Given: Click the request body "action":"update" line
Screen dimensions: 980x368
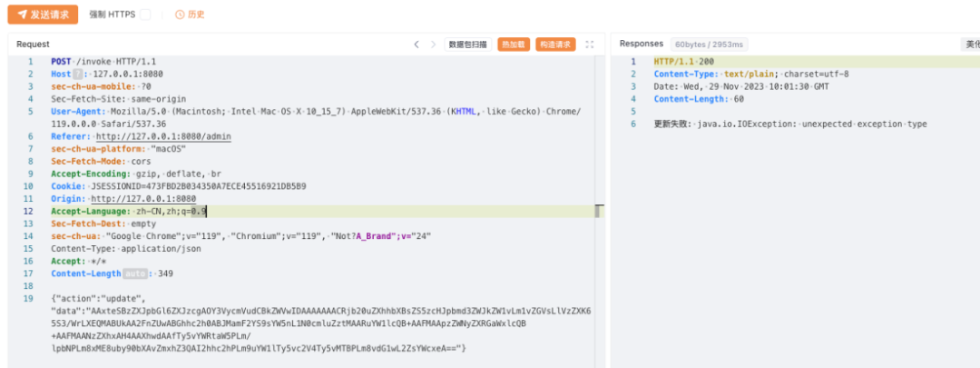Looking at the screenshot, I should pos(98,298).
